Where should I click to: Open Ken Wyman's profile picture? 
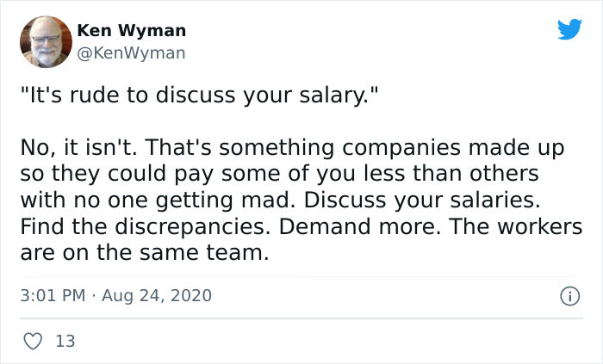(x=45, y=41)
